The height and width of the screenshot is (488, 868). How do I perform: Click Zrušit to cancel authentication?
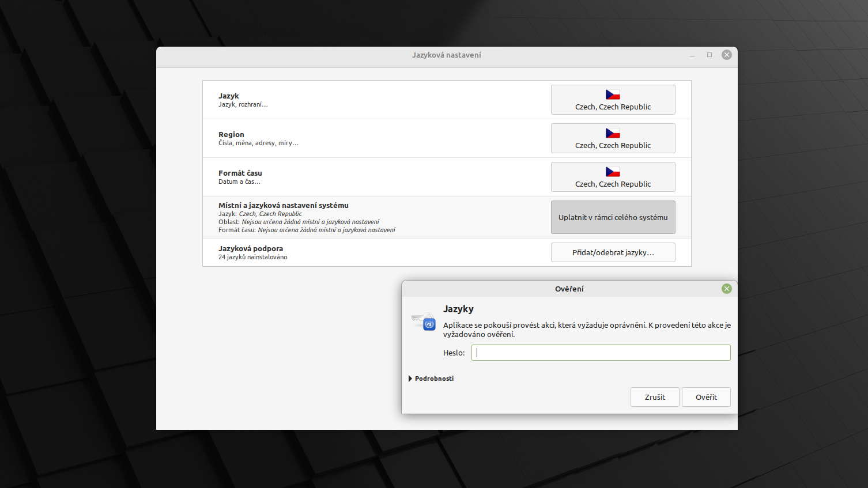[x=655, y=397]
